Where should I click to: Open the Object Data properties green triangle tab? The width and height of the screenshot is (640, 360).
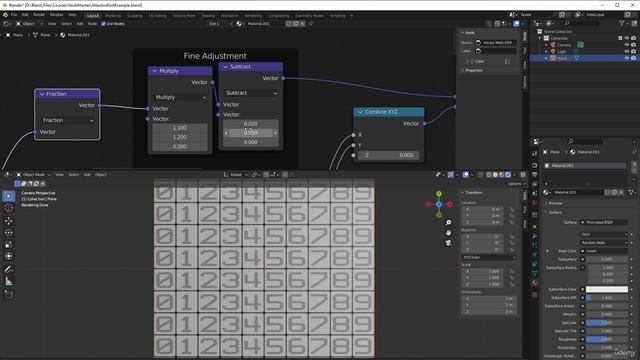(535, 273)
